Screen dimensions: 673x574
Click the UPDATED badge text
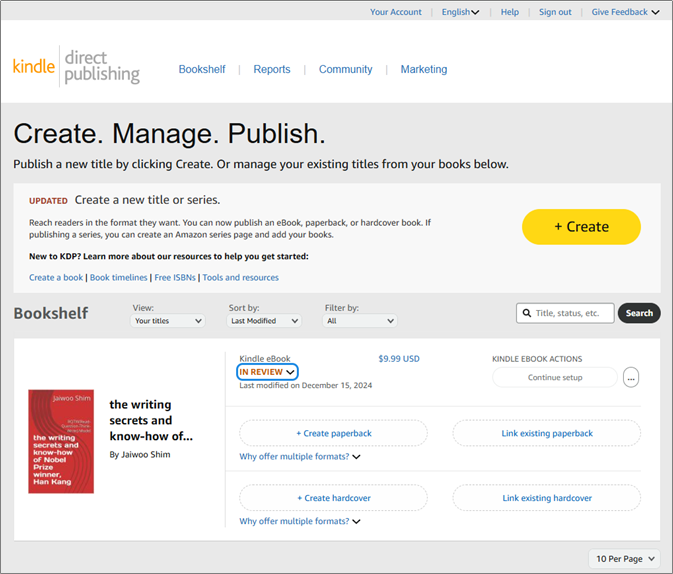pos(48,201)
